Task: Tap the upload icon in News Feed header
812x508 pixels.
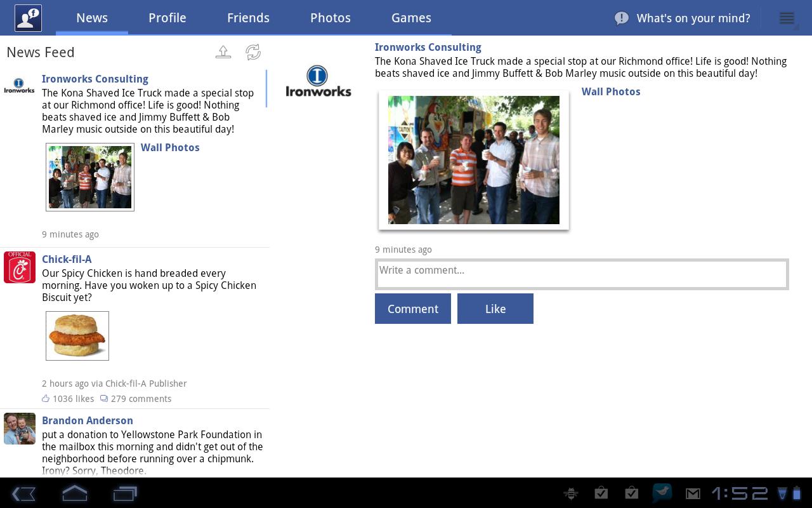Action: (223, 52)
